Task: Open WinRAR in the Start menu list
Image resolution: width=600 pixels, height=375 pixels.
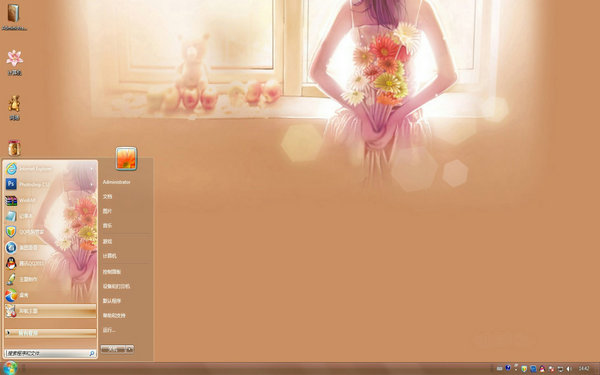Action: pyautogui.click(x=50, y=201)
